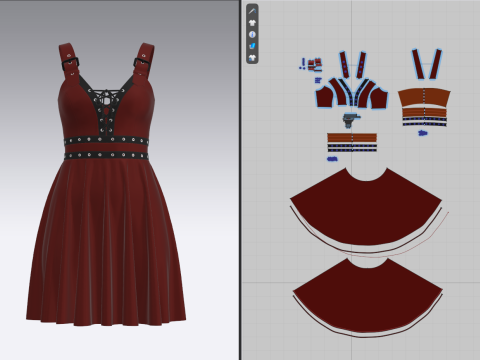Screen dimensions: 480x360
Task: Select the left strap of the V-shaped back straps pattern
Action: (418, 64)
